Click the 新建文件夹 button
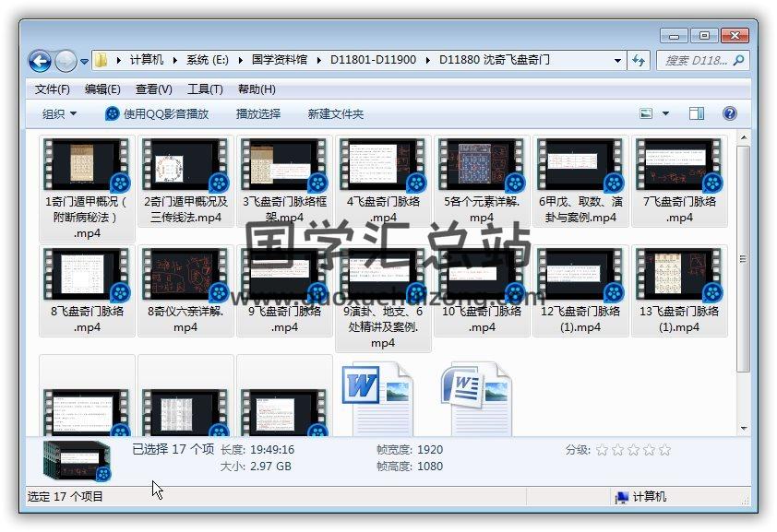Screen dimensions: 777x532 coord(336,113)
